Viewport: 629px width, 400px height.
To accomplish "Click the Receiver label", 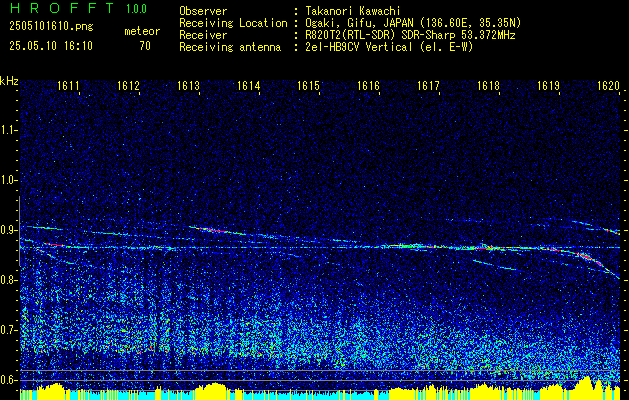I will coord(203,35).
